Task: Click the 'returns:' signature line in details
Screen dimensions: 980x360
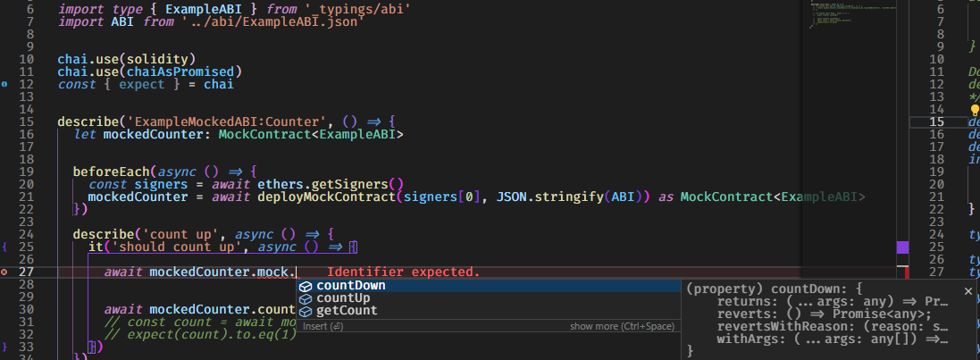Action: (832, 301)
